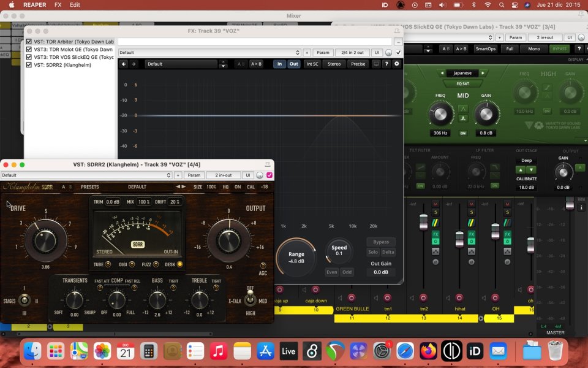The image size is (588, 368).
Task: Open the help question mark icon in FX window
Action: [x=386, y=64]
